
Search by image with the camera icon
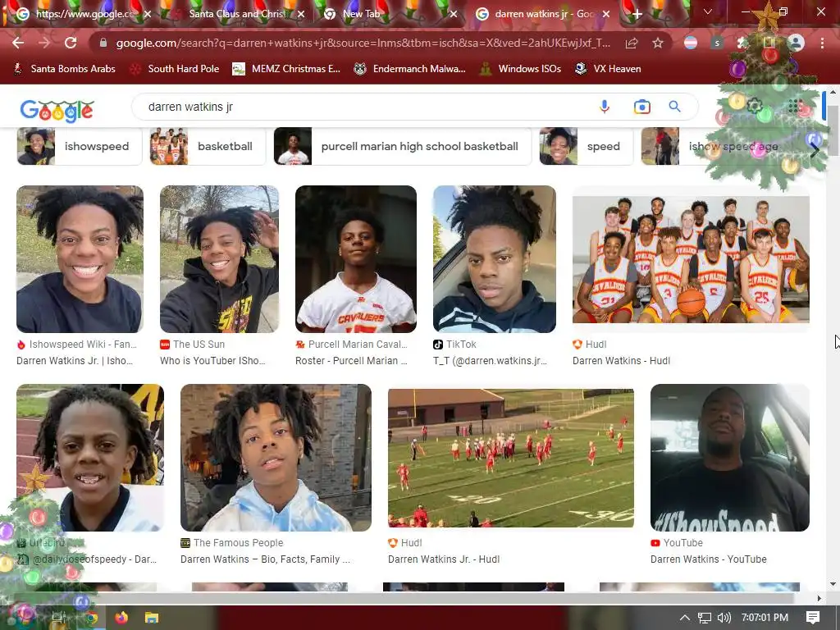point(641,107)
